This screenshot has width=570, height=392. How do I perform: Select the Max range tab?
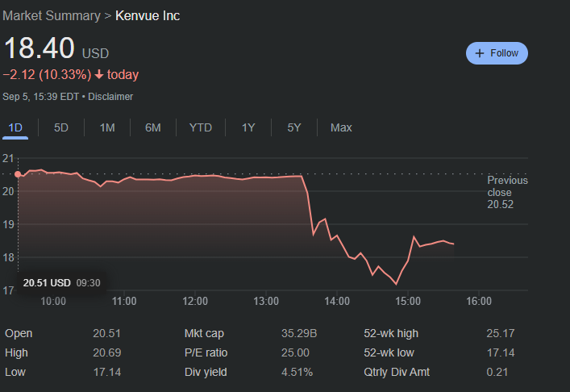click(341, 127)
